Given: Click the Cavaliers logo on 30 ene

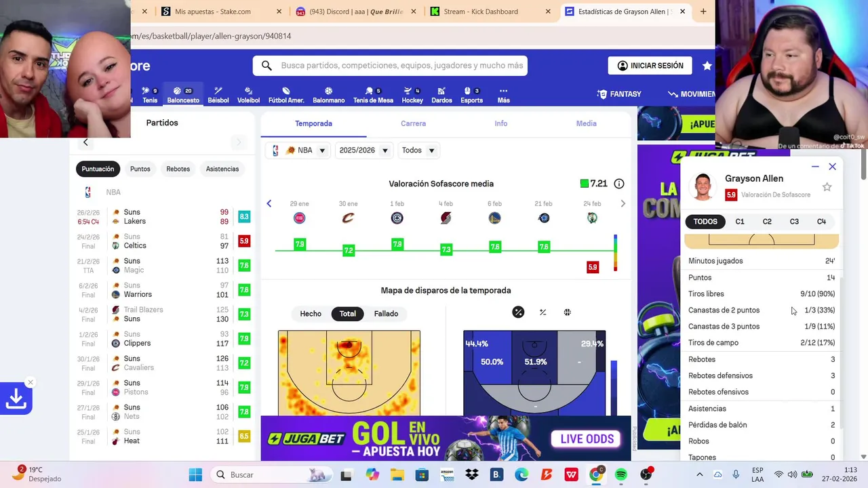Looking at the screenshot, I should click(x=348, y=218).
